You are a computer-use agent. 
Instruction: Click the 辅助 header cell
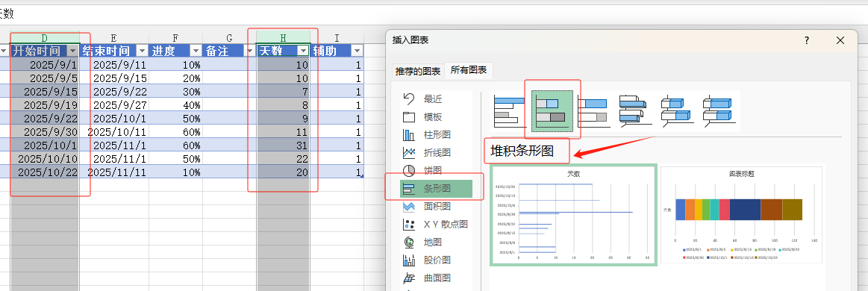coord(337,51)
